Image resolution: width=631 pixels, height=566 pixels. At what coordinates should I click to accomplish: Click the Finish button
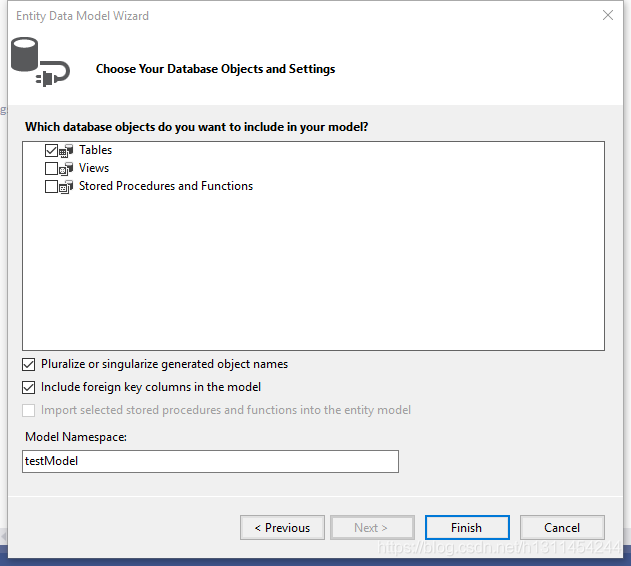(467, 527)
